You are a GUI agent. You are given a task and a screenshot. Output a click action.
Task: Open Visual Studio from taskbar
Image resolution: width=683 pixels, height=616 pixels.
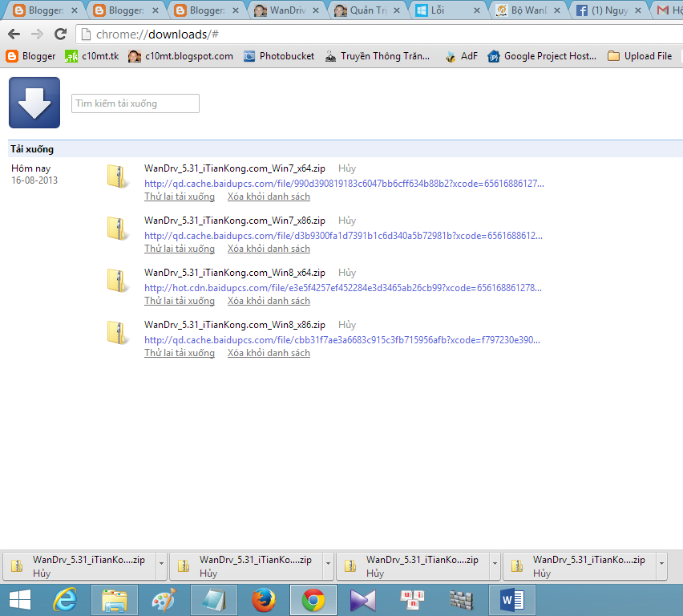pyautogui.click(x=363, y=600)
